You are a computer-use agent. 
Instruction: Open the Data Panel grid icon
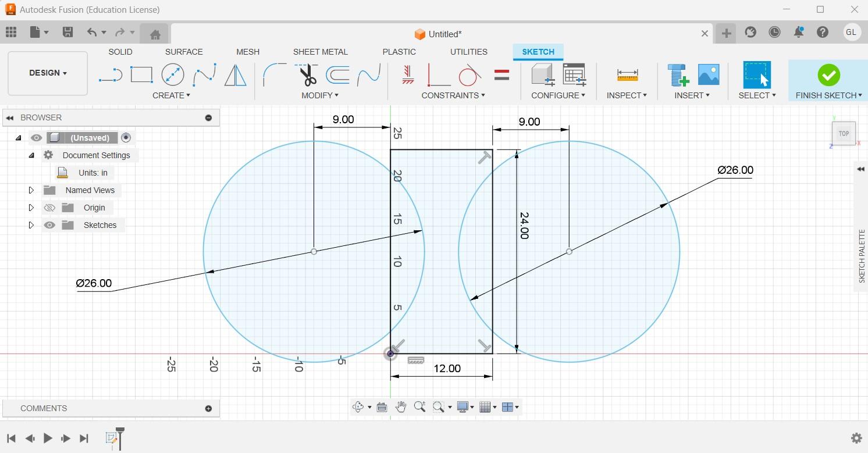click(11, 32)
